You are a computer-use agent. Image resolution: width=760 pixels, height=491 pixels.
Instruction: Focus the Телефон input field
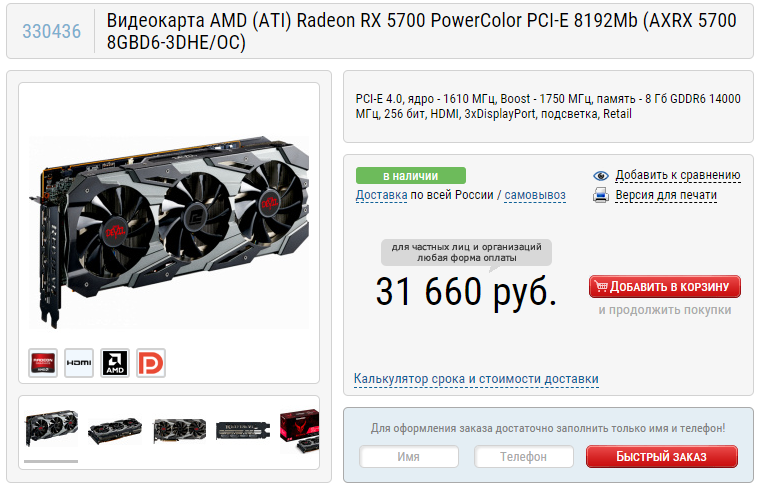(523, 457)
